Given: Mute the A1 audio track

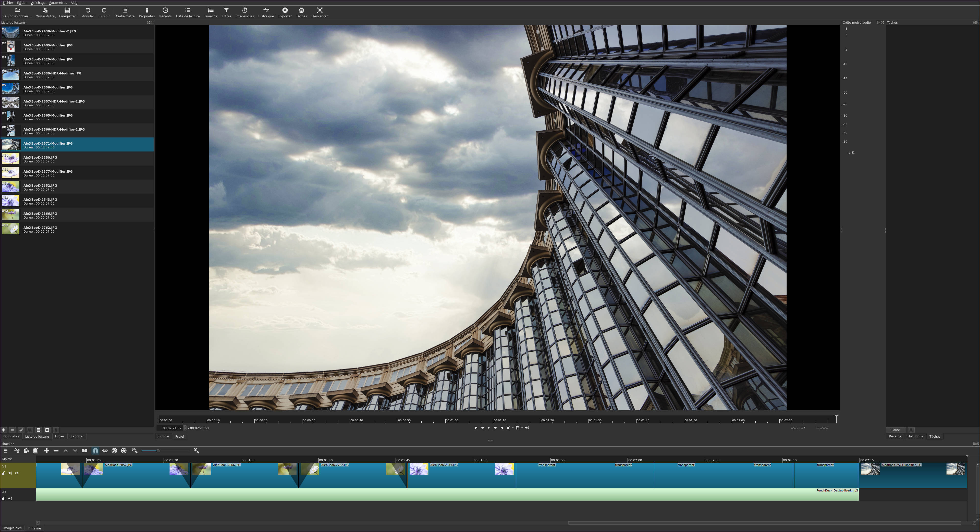Looking at the screenshot, I should coord(10,499).
